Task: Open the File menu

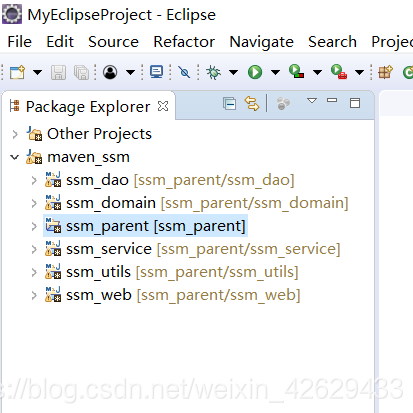Action: click(19, 42)
